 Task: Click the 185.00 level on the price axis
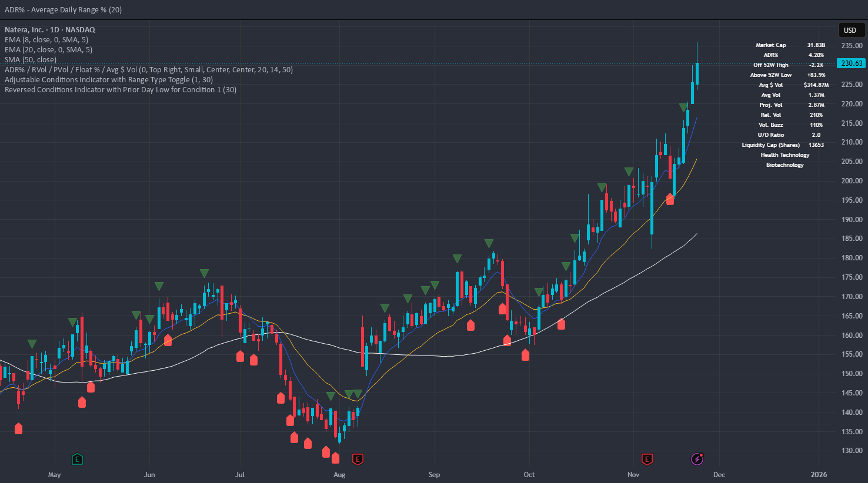pyautogui.click(x=852, y=239)
